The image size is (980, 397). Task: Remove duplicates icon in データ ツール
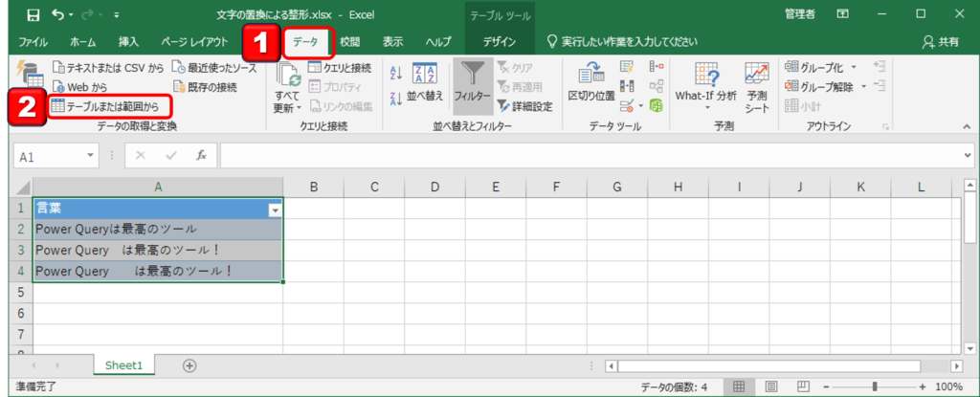coord(627,86)
